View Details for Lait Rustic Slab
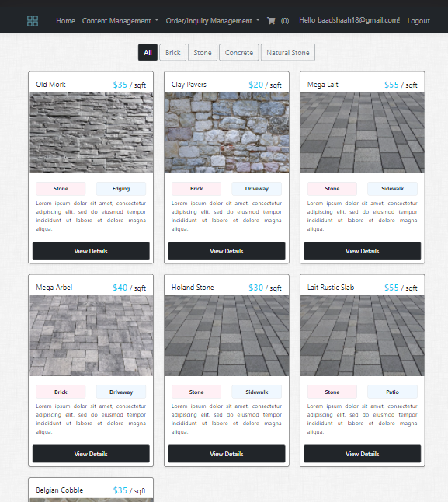 [x=363, y=454]
